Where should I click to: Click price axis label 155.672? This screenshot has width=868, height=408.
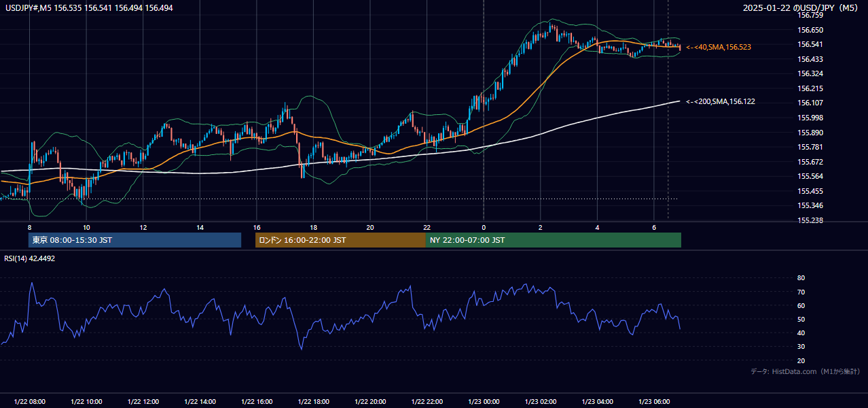click(x=810, y=162)
